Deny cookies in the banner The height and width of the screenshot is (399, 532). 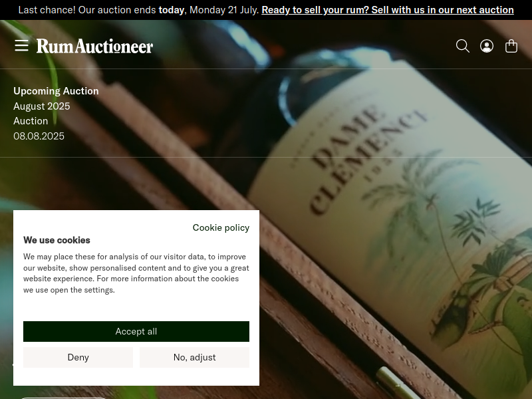pos(78,357)
